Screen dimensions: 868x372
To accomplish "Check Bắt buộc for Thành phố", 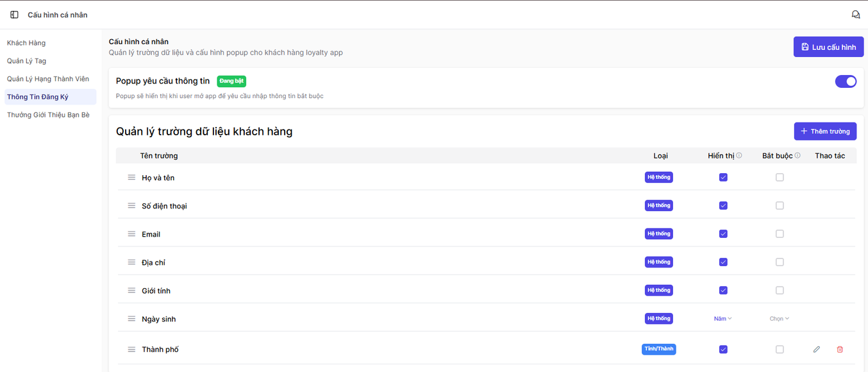I will click(780, 350).
